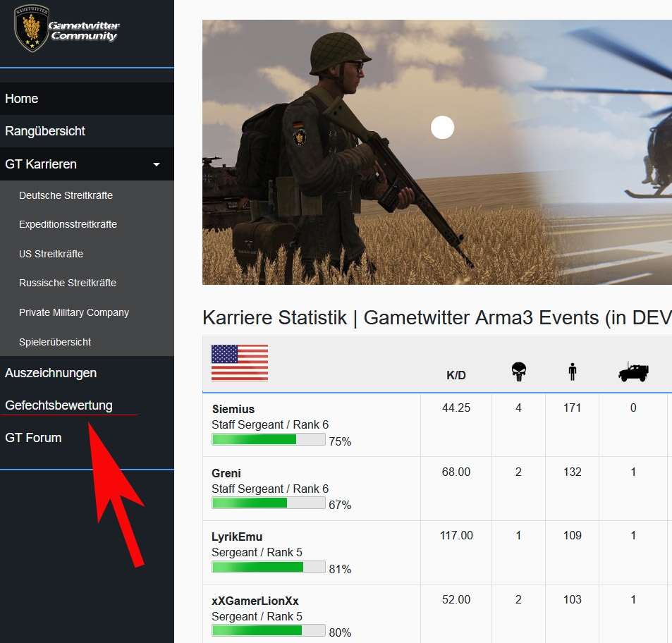
Task: Open Private Military Company page
Action: [x=74, y=313]
